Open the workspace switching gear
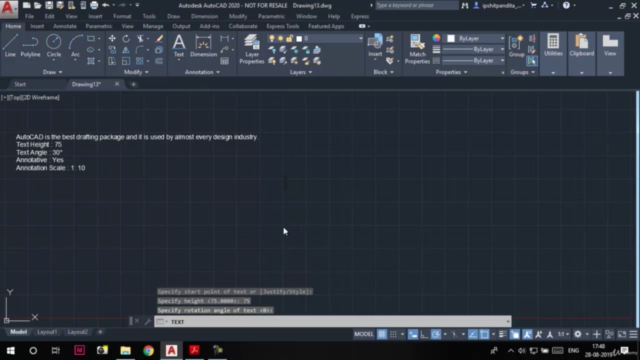The height and width of the screenshot is (360, 640). [x=578, y=334]
